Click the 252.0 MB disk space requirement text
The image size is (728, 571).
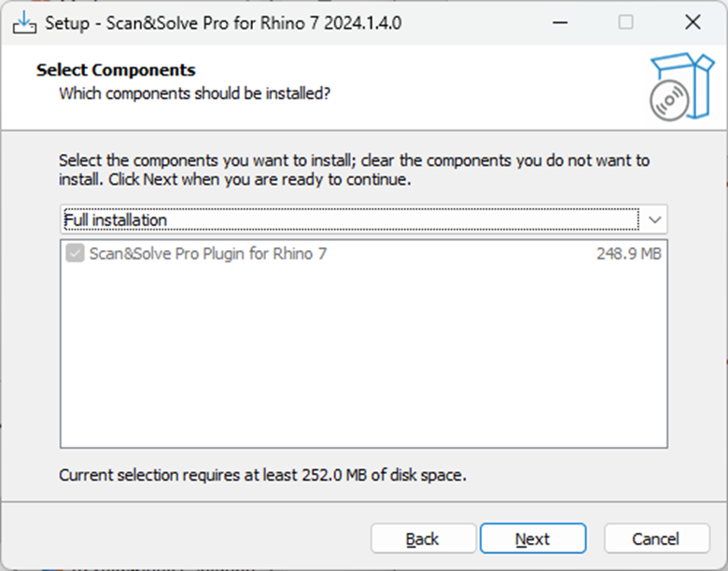click(x=263, y=475)
